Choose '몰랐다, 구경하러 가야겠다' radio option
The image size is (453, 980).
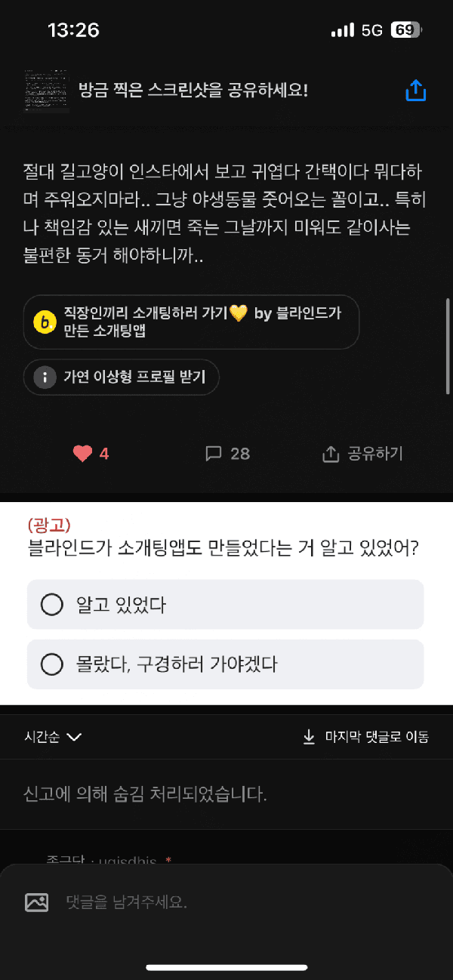[x=51, y=664]
